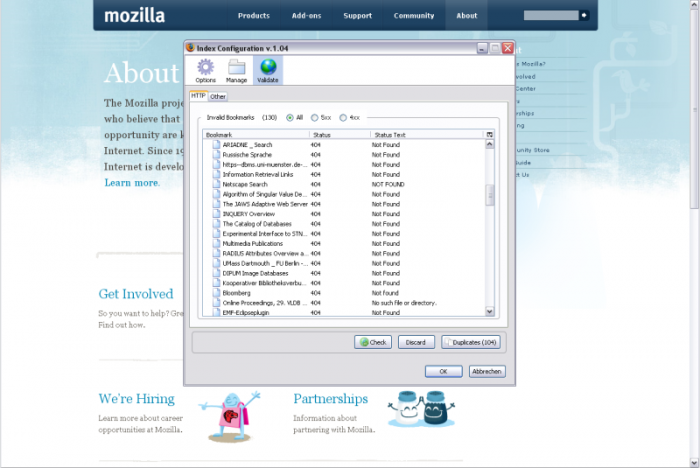This screenshot has height=468, width=700.
Task: Open the We're Hiring link
Action: tap(137, 398)
